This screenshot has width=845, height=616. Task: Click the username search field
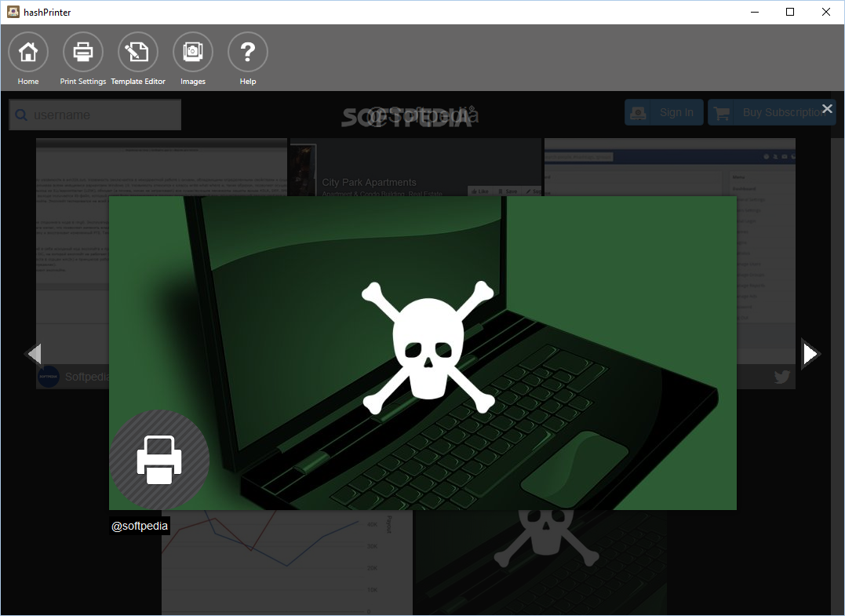96,115
